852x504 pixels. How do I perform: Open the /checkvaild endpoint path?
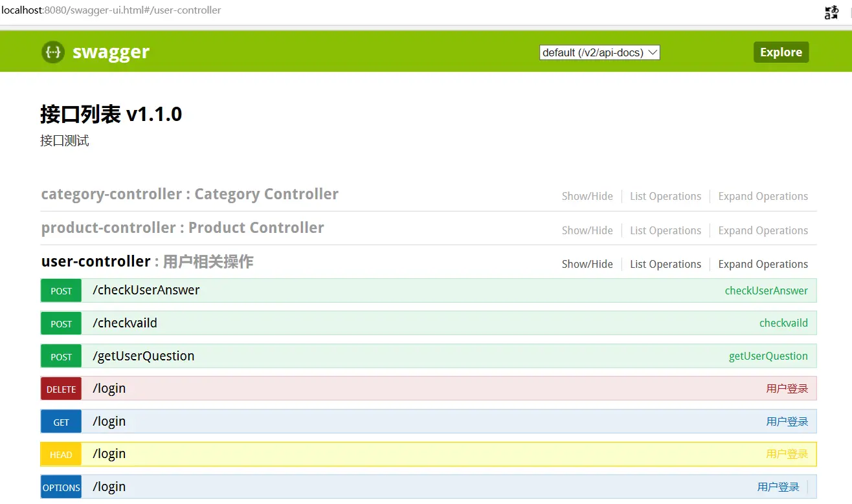(125, 323)
